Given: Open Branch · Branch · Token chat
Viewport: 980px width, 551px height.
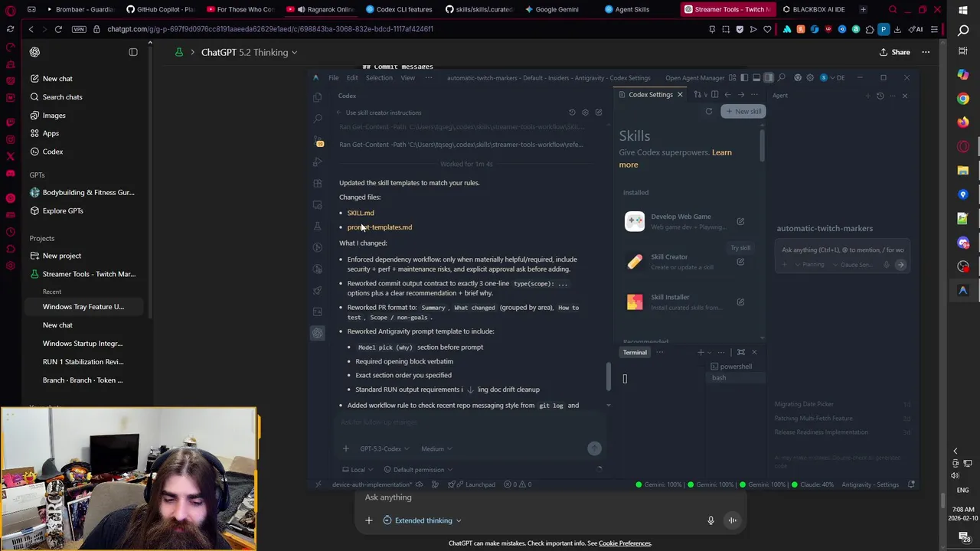Looking at the screenshot, I should [x=82, y=380].
